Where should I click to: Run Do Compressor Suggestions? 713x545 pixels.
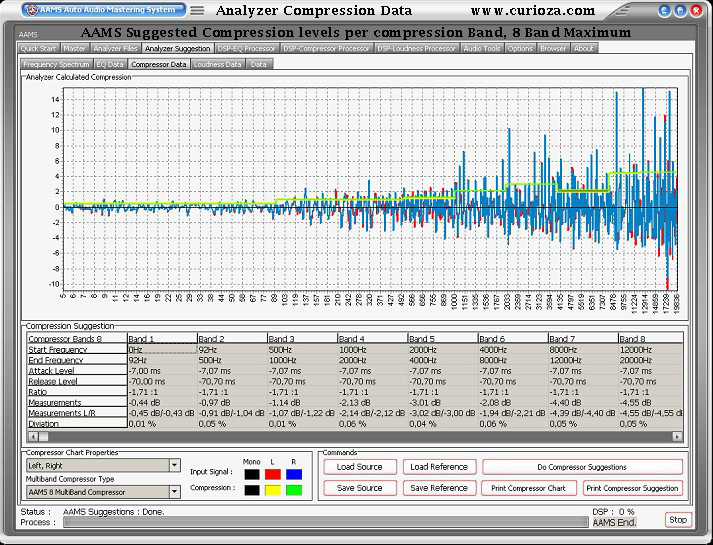point(582,467)
